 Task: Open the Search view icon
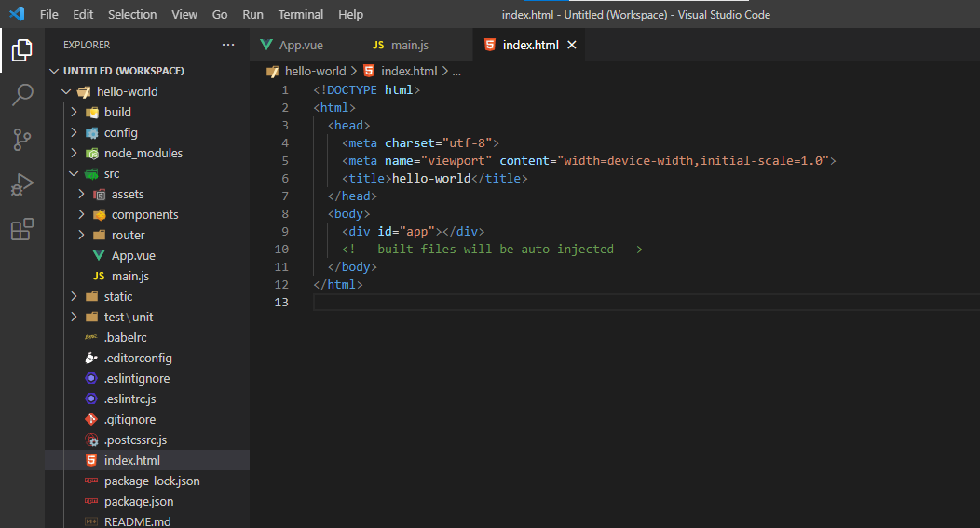coord(22,95)
